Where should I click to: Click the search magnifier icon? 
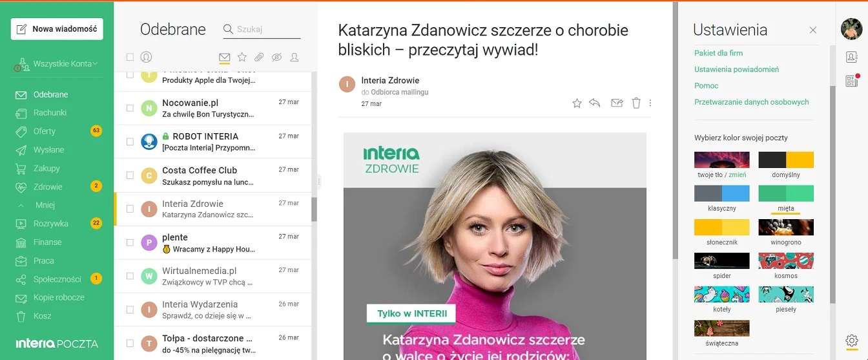point(228,29)
